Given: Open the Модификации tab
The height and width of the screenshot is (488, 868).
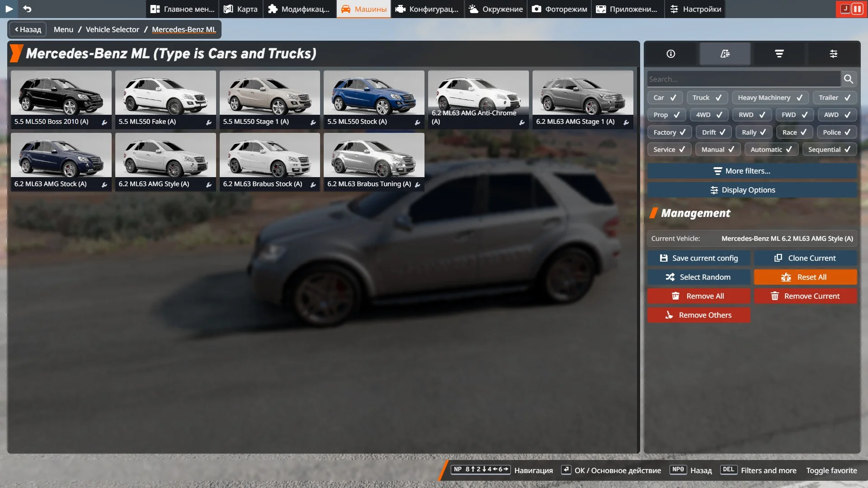Looking at the screenshot, I should click(299, 9).
